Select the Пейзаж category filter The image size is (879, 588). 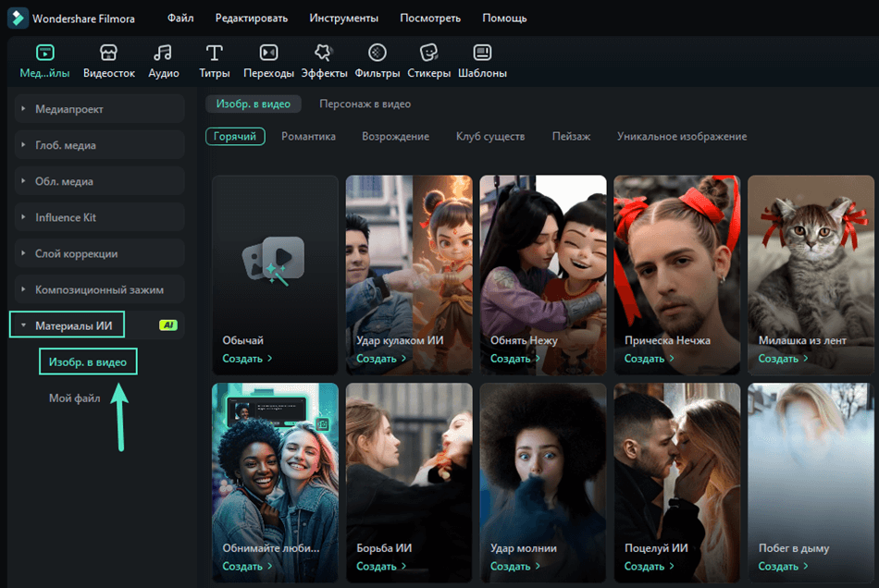[571, 137]
